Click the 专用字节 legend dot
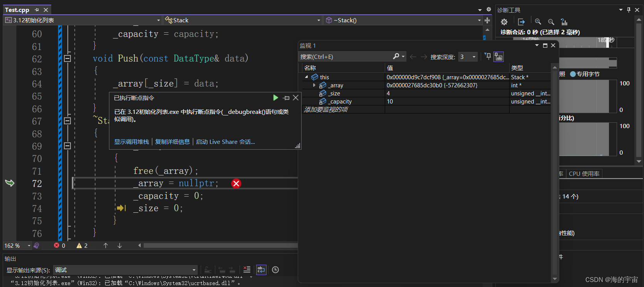644x287 pixels. click(x=573, y=74)
